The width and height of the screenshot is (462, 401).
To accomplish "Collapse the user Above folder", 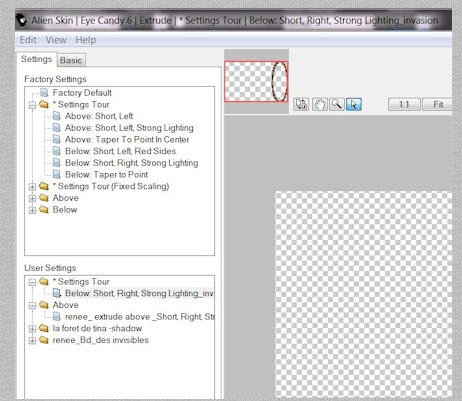I will (x=32, y=305).
